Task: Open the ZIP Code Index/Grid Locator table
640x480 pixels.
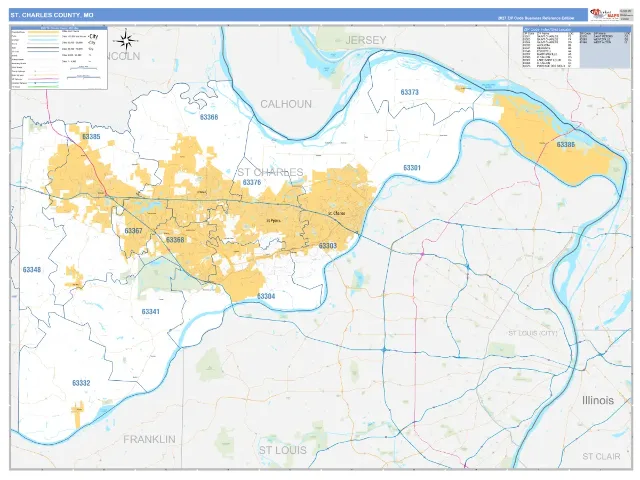Action: pyautogui.click(x=576, y=48)
